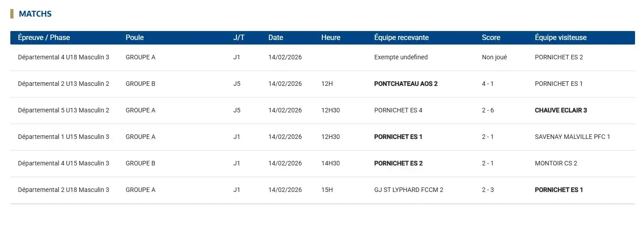This screenshot has height=227, width=644.
Task: Open the 2 - 6 score details
Action: tap(487, 111)
